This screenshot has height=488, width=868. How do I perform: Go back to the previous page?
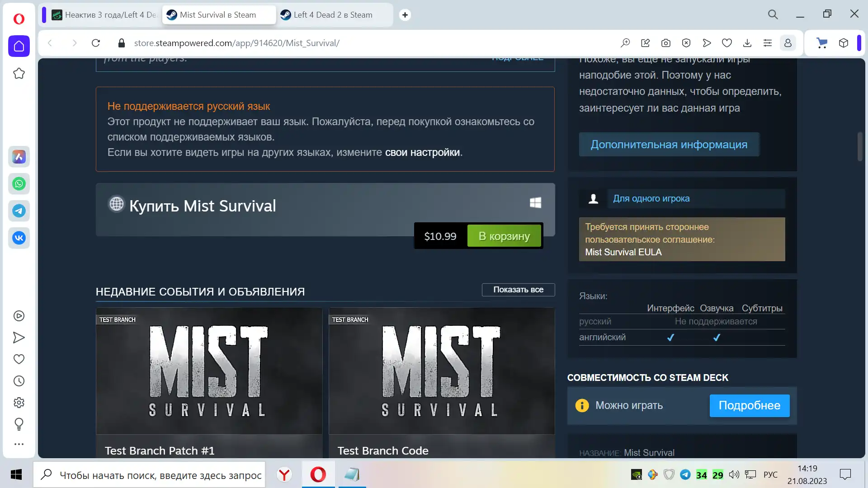50,43
